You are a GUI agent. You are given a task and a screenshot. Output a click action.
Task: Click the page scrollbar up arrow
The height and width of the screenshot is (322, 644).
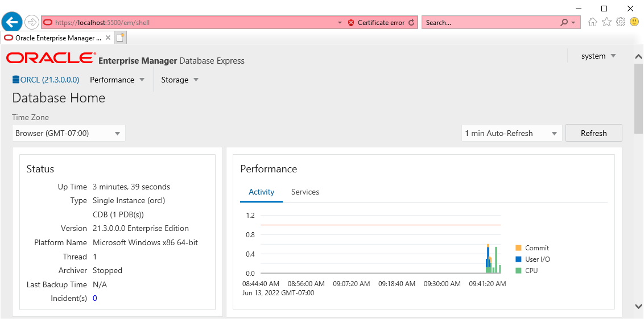coord(638,57)
